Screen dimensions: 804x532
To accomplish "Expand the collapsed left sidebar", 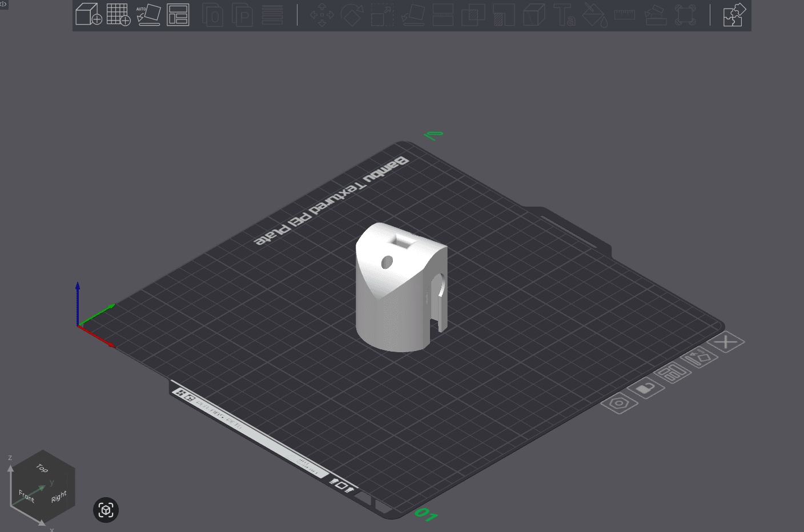I will coord(4,5).
